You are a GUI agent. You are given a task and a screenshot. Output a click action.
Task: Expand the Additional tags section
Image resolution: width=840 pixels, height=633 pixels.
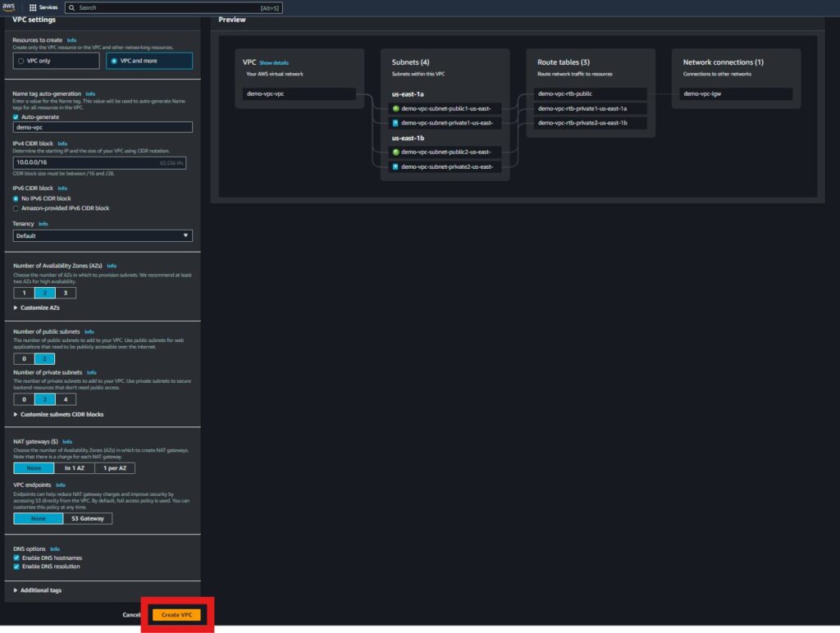pyautogui.click(x=38, y=590)
